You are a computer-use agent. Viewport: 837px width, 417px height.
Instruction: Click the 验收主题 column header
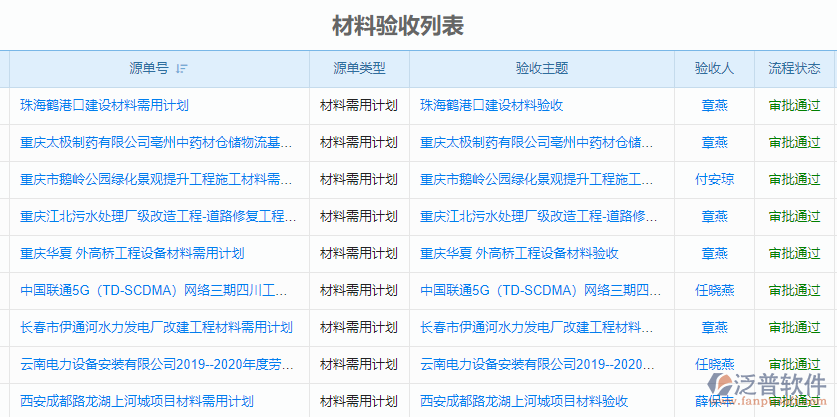[x=542, y=68]
